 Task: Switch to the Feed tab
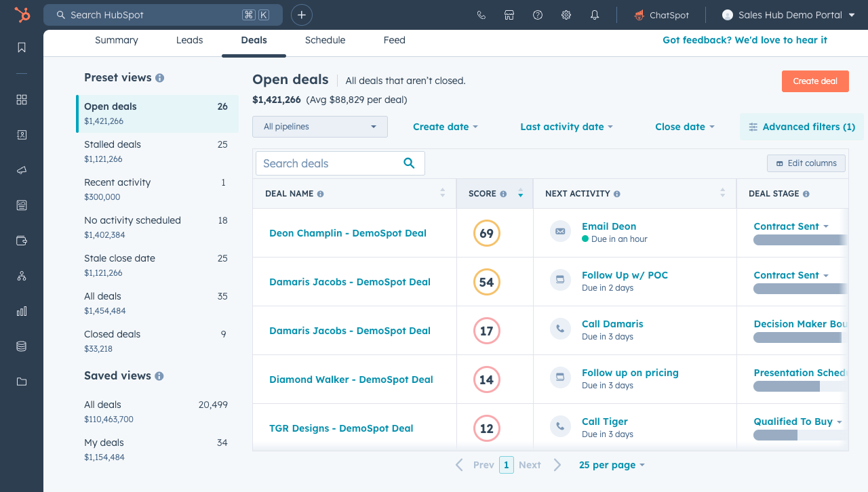[x=395, y=40]
